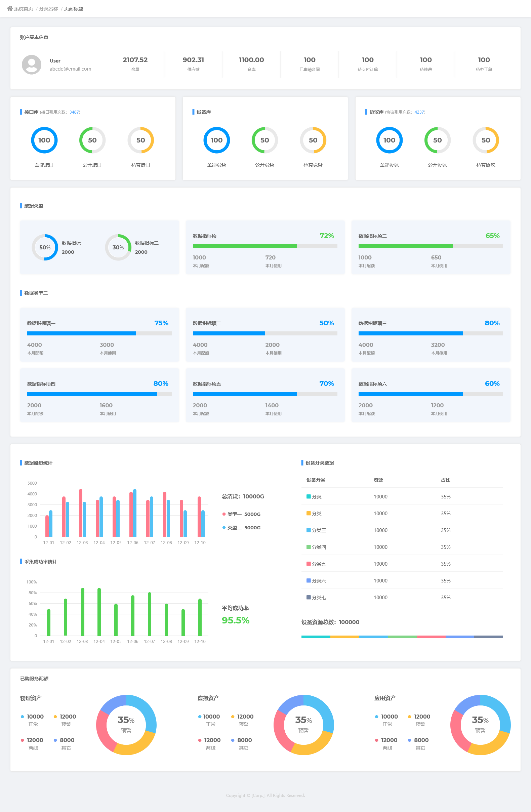This screenshot has height=812, width=531.
Task: Click the 95.5% average success rate
Action: pyautogui.click(x=236, y=620)
